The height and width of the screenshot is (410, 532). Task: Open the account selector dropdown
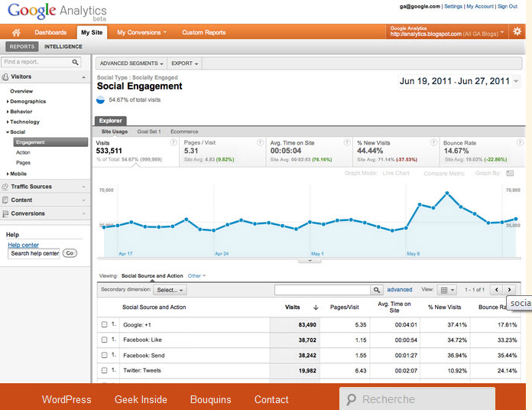(447, 31)
